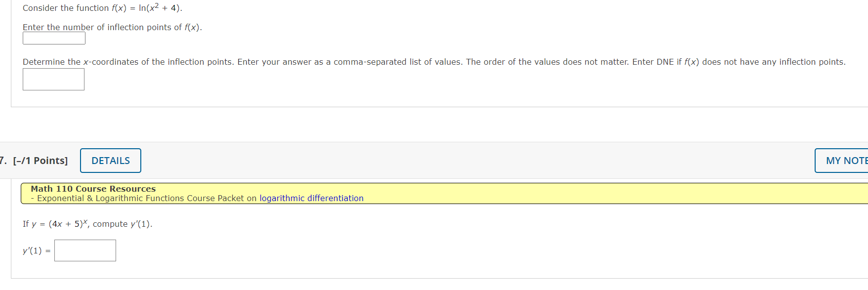The image size is (868, 290).
Task: Click the inflection points question prompt text
Action: [112, 27]
